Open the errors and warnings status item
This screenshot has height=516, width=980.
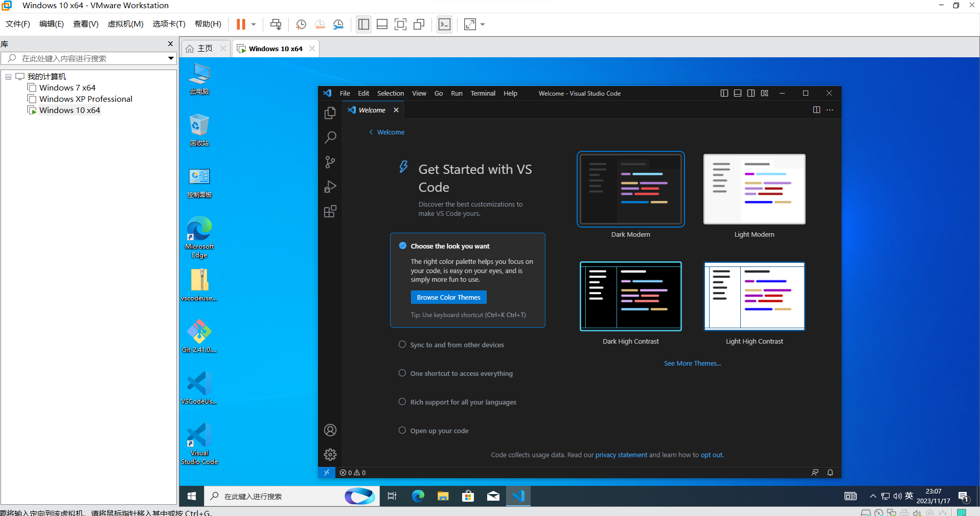pyautogui.click(x=353, y=473)
